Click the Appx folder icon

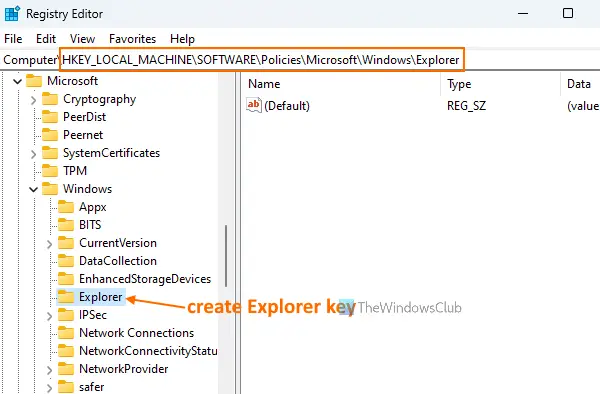pos(66,207)
